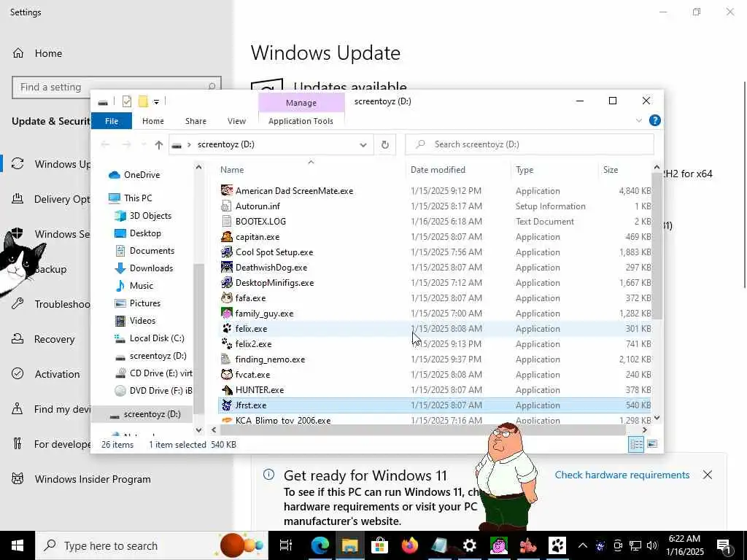The width and height of the screenshot is (747, 560).
Task: Select the felix2.exe paw icon
Action: click(x=227, y=344)
